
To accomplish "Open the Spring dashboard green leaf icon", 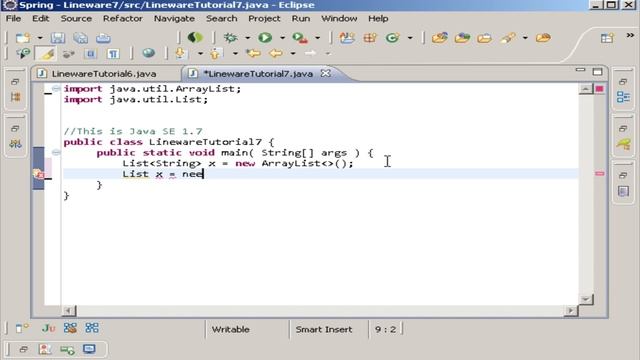I will coord(195,38).
